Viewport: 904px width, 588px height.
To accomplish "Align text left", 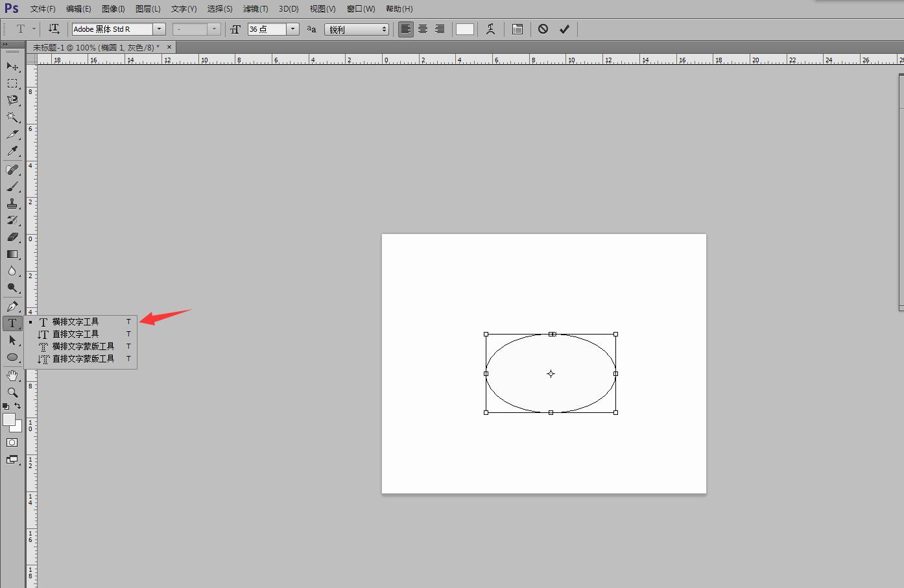I will click(x=406, y=29).
